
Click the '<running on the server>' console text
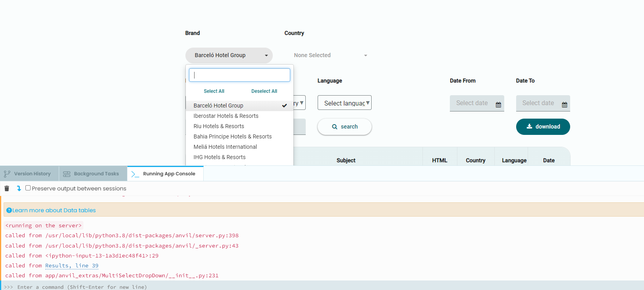coord(44,226)
